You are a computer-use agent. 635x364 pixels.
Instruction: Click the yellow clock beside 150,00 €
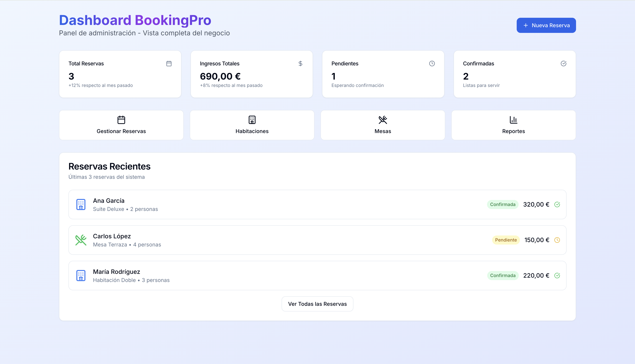[x=558, y=240]
